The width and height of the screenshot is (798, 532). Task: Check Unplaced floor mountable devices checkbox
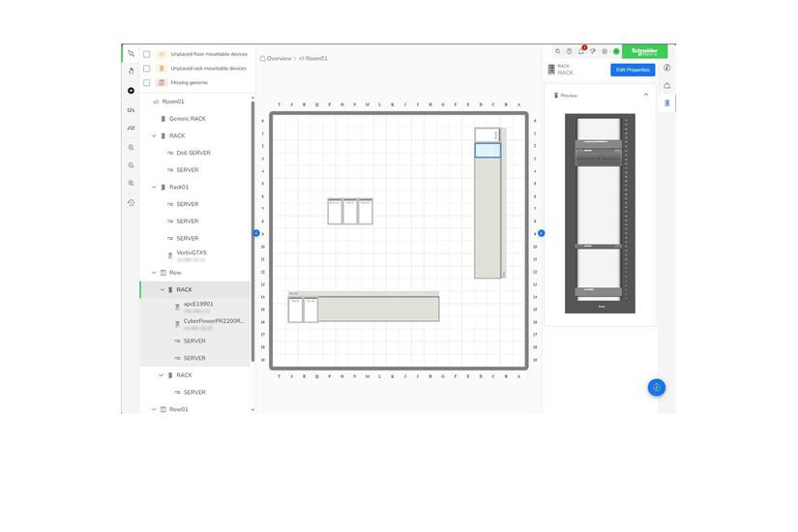tap(147, 54)
